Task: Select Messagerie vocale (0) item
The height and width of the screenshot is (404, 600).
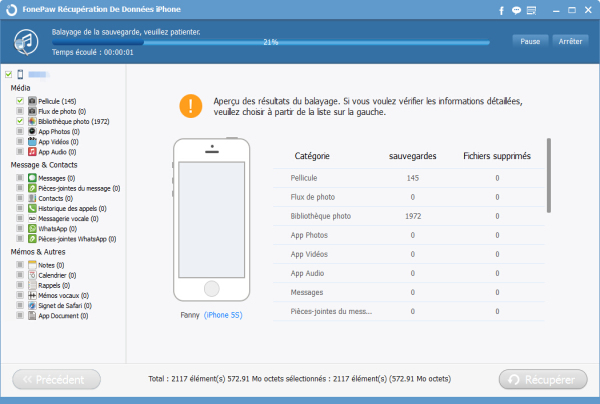Action: click(x=68, y=218)
